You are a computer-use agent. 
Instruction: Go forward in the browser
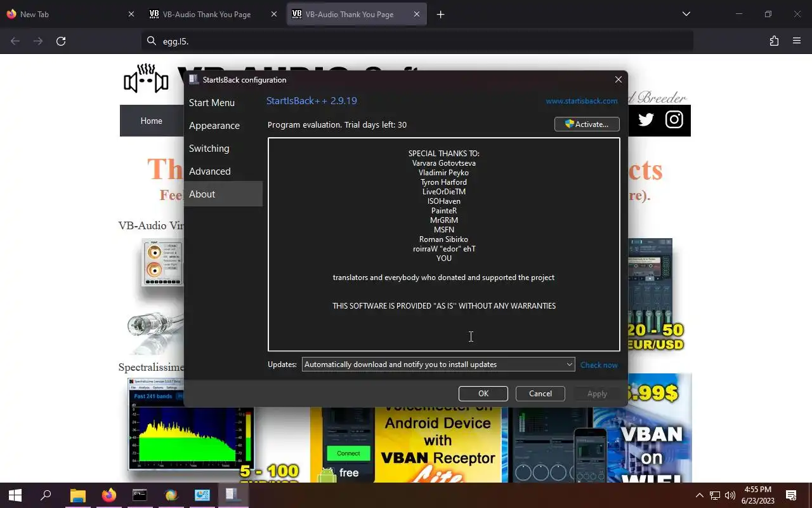tap(38, 41)
